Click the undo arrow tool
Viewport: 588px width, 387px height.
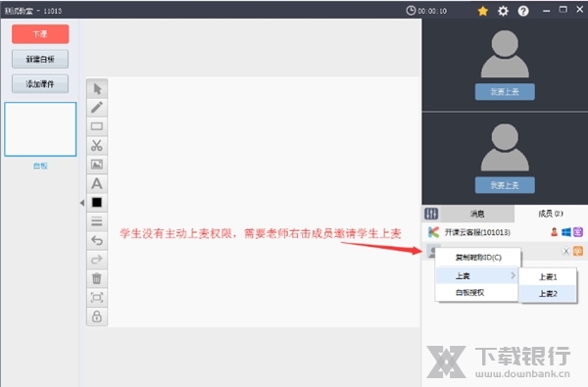click(97, 240)
